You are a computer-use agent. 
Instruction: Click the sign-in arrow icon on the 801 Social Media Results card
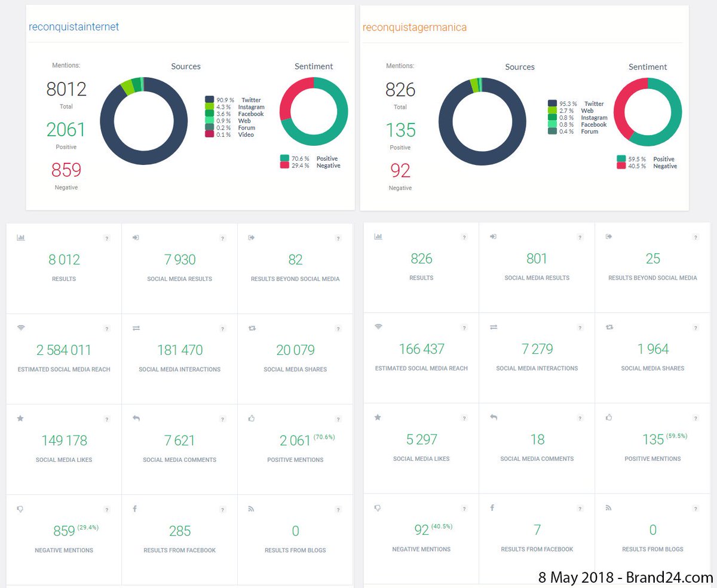[x=494, y=237]
